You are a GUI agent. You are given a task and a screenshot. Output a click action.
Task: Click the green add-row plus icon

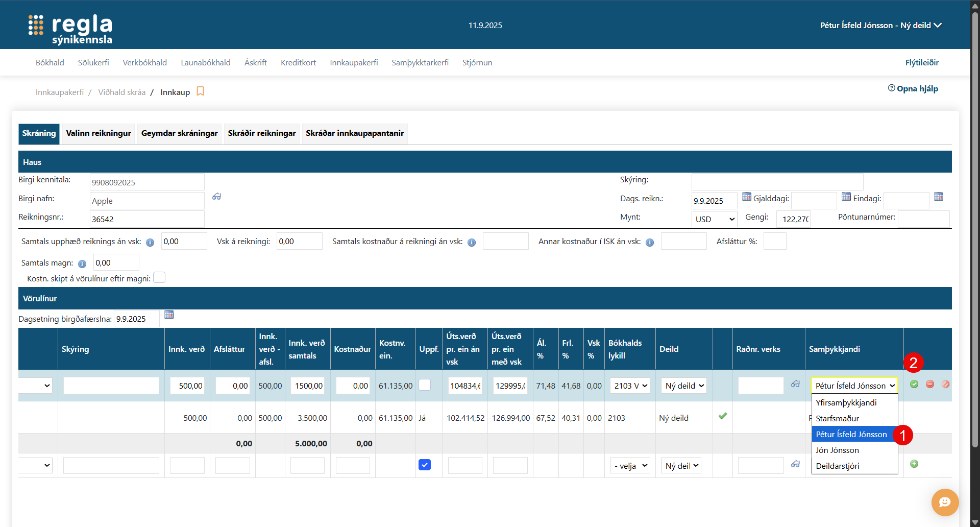914,464
